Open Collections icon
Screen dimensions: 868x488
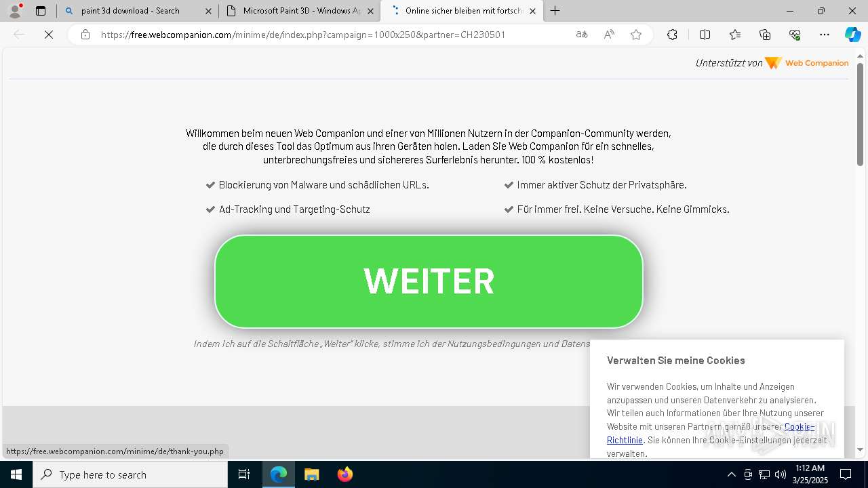click(765, 35)
